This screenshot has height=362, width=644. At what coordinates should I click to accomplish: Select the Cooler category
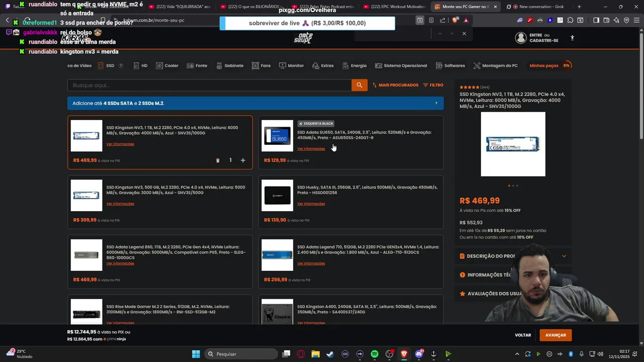167,65
